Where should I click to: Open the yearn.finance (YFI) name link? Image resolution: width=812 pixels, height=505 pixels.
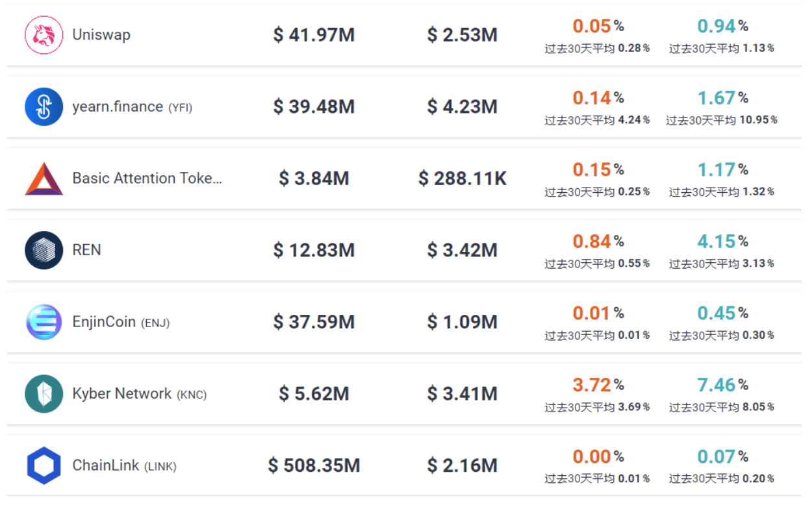coord(133,107)
